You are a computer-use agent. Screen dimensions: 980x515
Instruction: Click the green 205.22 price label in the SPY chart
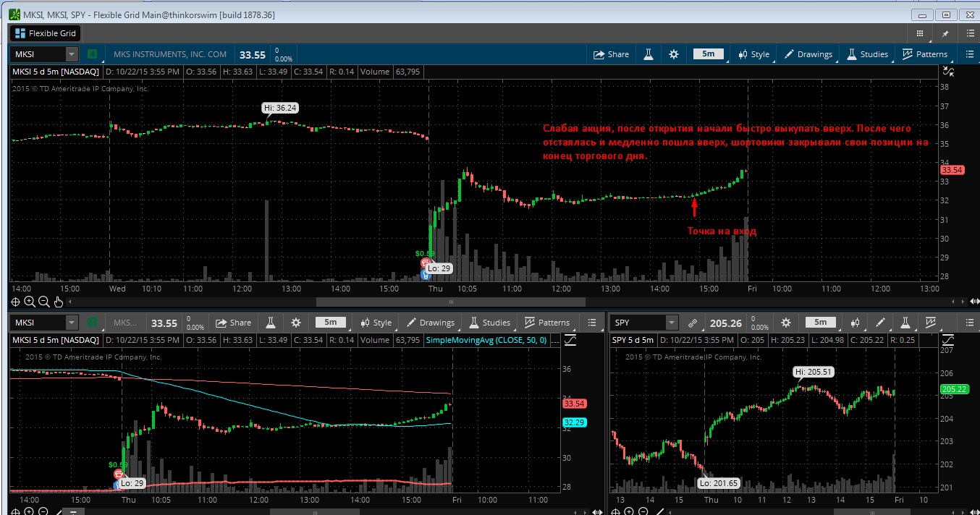point(954,390)
